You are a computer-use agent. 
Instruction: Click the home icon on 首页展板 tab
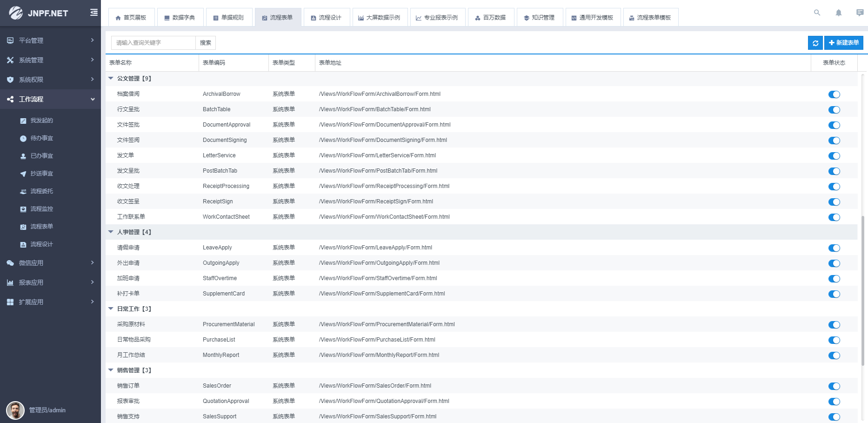[118, 18]
